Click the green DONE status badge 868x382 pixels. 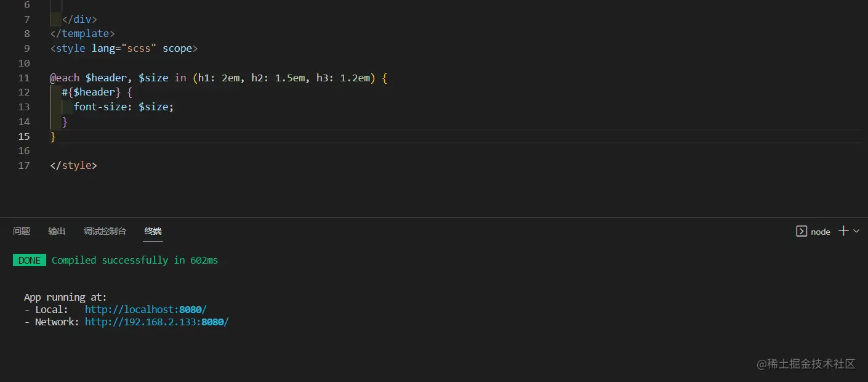tap(29, 260)
